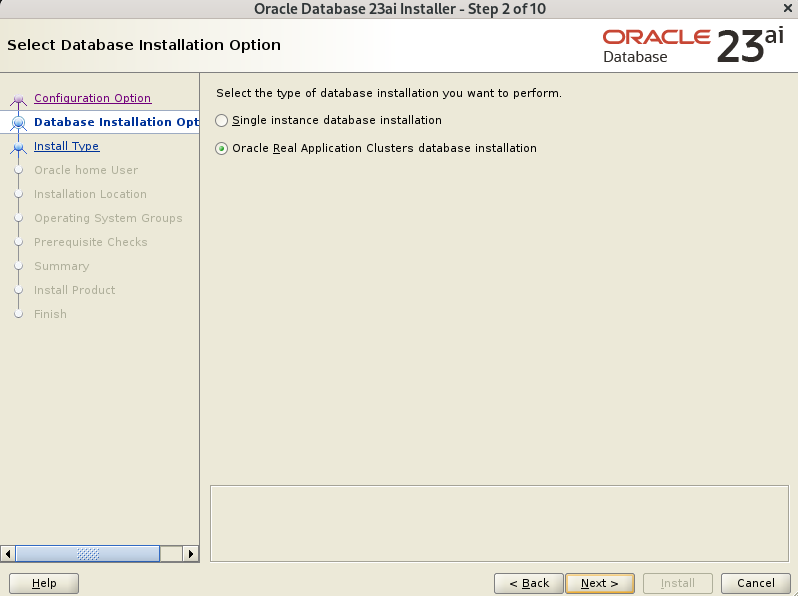Screen dimensions: 798x596
Task: Click the Database Installation Option step marker icon
Action: 19,123
